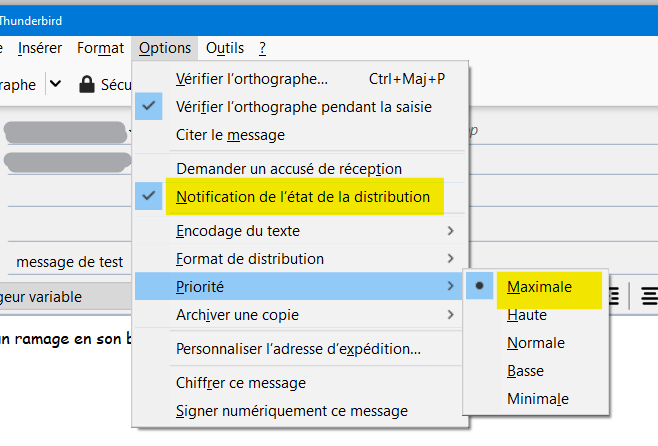Click the subject field "message de test"
The height and width of the screenshot is (446, 658).
tap(70, 262)
